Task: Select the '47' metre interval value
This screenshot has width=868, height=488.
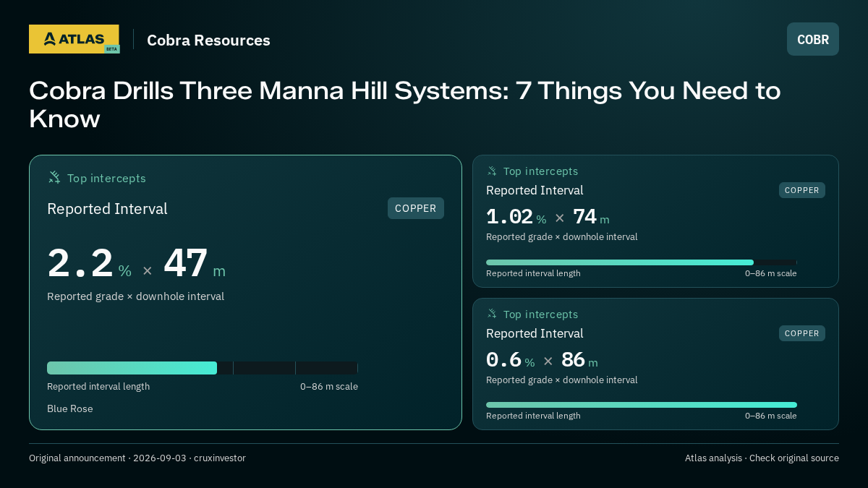Action: [186, 263]
